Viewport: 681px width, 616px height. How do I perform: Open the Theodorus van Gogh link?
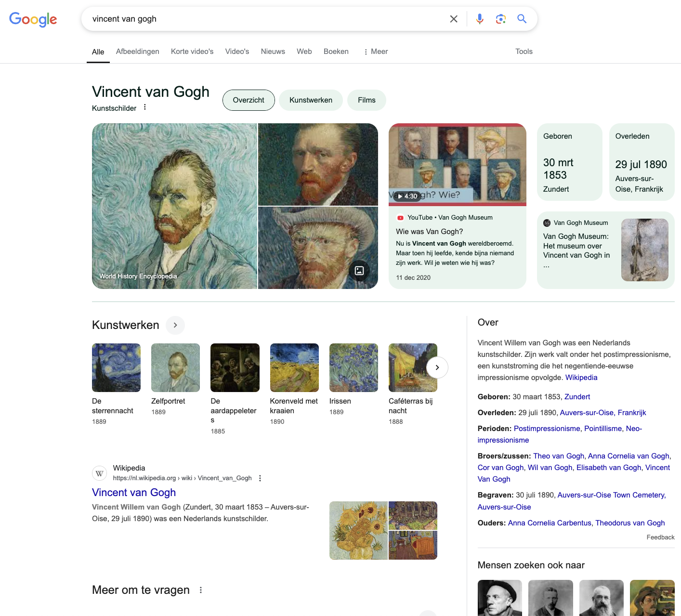coord(630,523)
